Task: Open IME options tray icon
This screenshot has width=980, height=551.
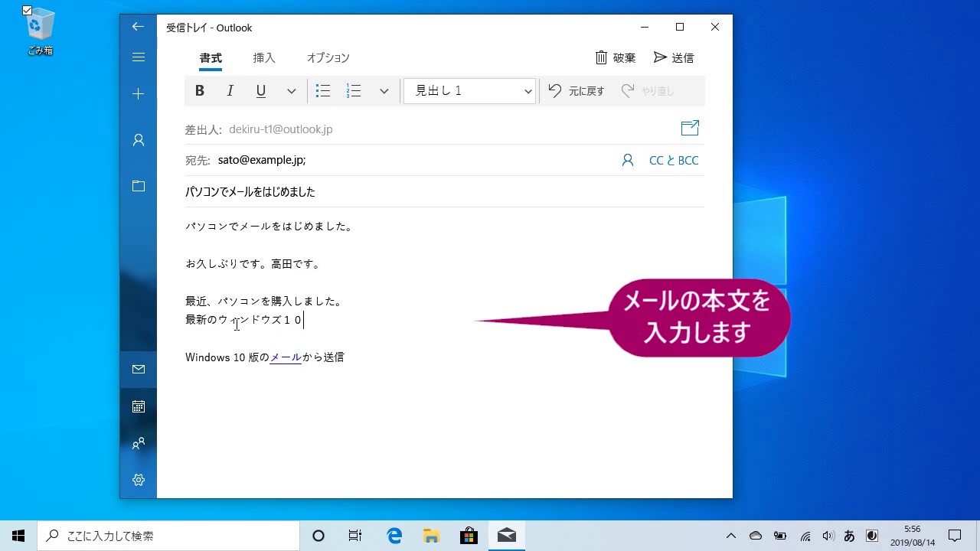Action: pos(872,536)
